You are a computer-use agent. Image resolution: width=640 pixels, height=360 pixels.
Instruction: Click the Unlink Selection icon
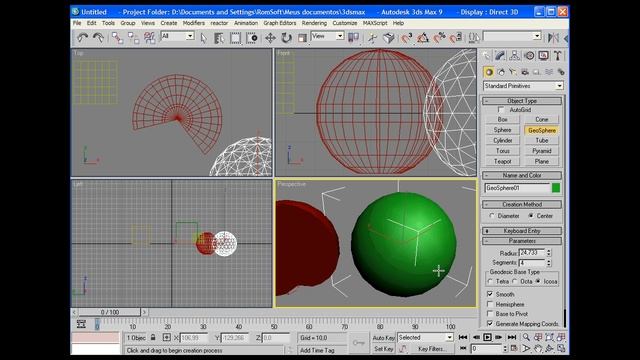133,38
